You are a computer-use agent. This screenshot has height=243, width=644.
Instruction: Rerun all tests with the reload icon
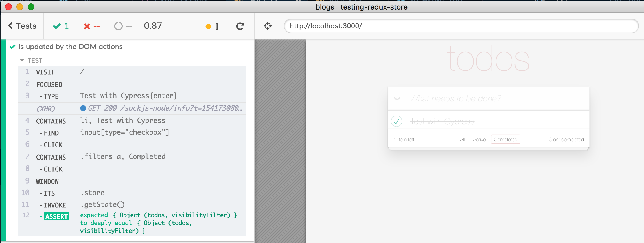[x=240, y=26]
